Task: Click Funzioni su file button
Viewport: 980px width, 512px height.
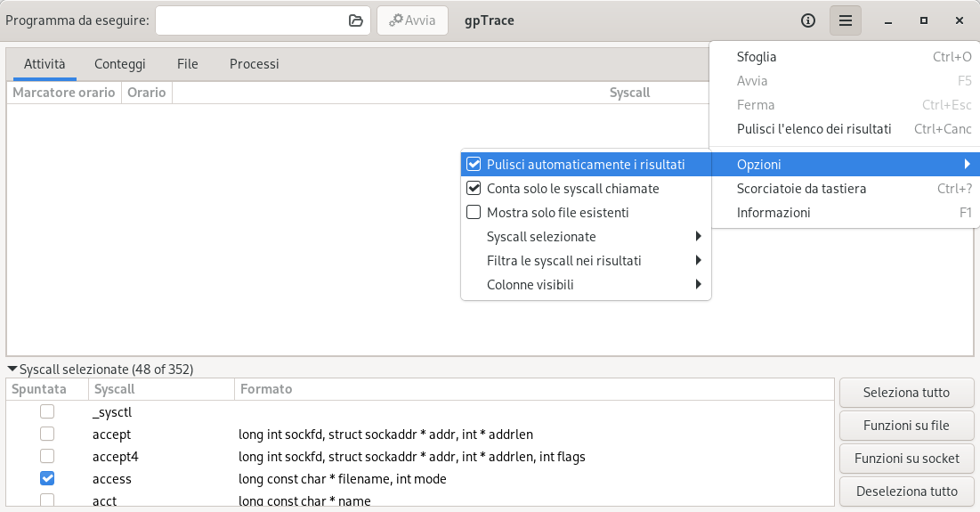Action: pyautogui.click(x=906, y=426)
